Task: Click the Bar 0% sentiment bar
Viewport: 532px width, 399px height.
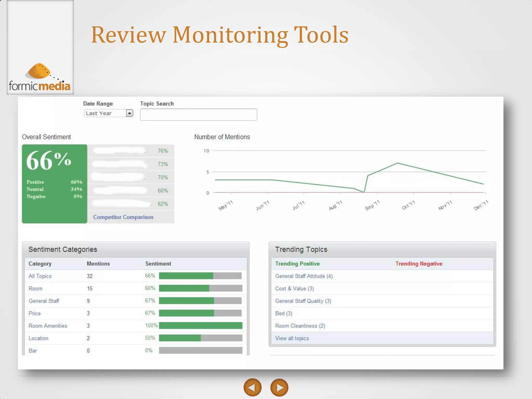Action: 201,350
